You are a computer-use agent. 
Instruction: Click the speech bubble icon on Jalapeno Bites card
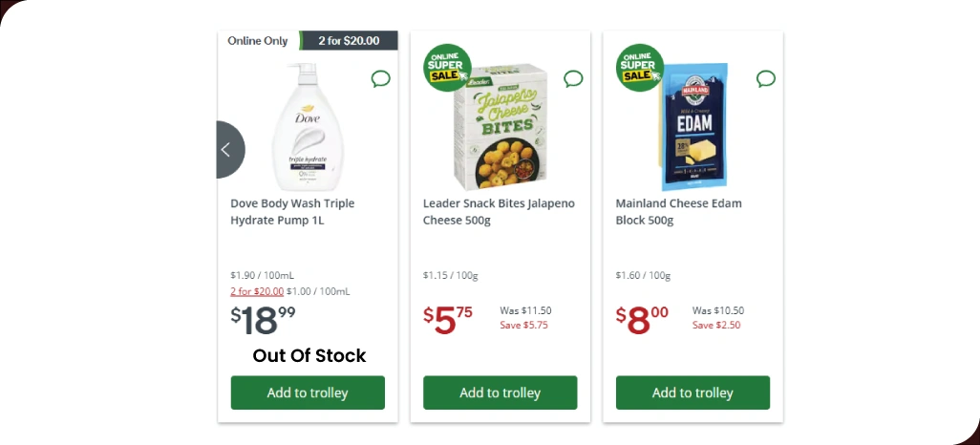tap(573, 78)
